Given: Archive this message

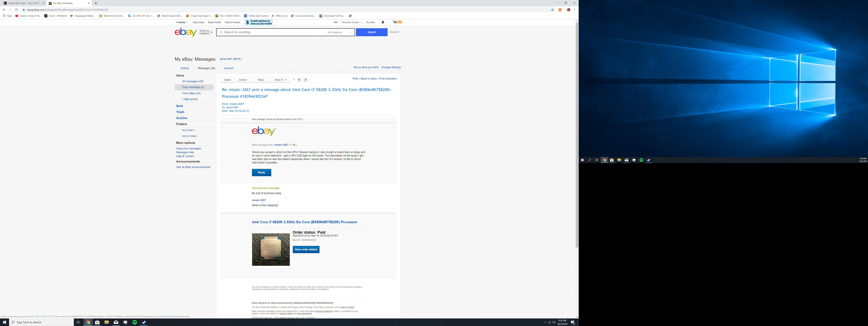Looking at the screenshot, I should (243, 80).
